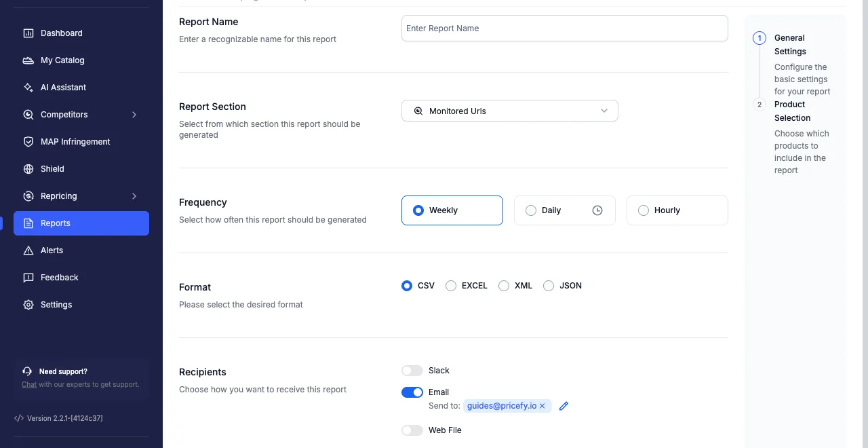The width and height of the screenshot is (868, 448).
Task: Click the Need support? heading
Action: [x=63, y=371]
